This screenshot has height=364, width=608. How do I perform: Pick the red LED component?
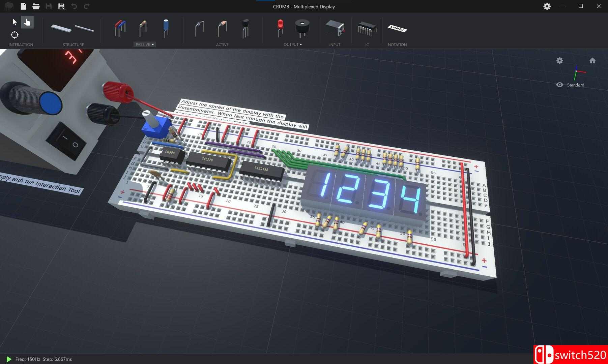pos(280,28)
